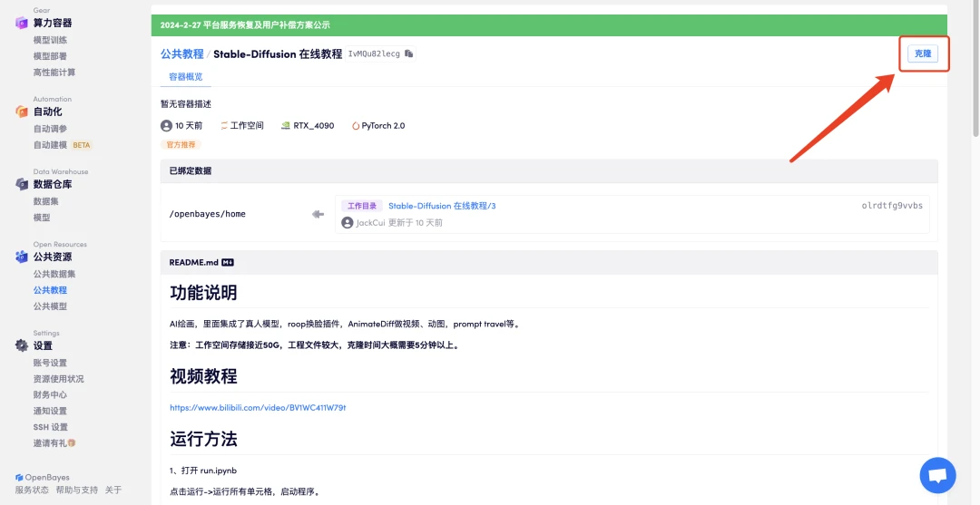Viewport: 980px width, 505px height.
Task: Click the /openbayes/home path text
Action: pyautogui.click(x=208, y=214)
